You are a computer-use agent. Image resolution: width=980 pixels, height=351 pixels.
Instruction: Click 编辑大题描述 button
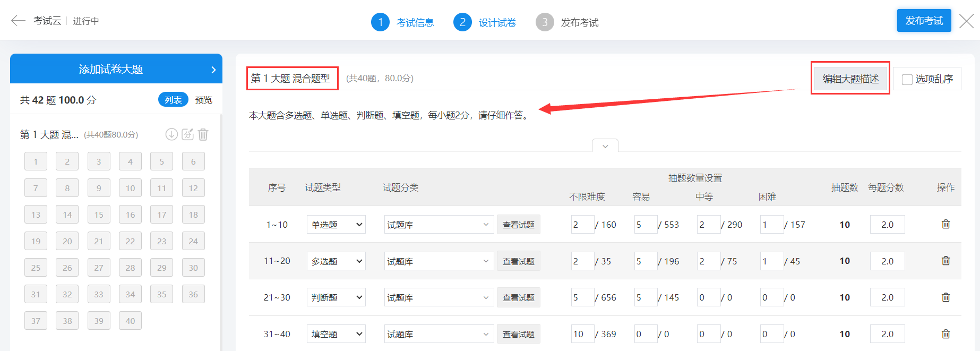click(850, 79)
